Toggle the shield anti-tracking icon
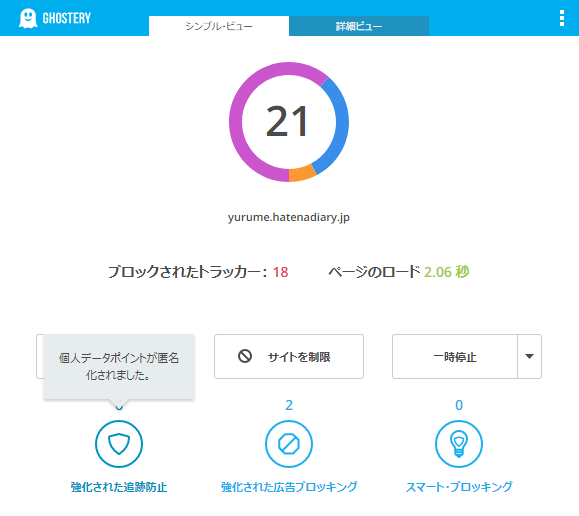This screenshot has width=579, height=516. pyautogui.click(x=119, y=444)
